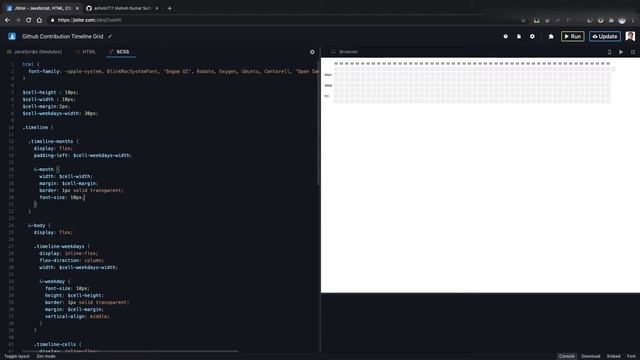Go forward in browser history

pos(18,20)
